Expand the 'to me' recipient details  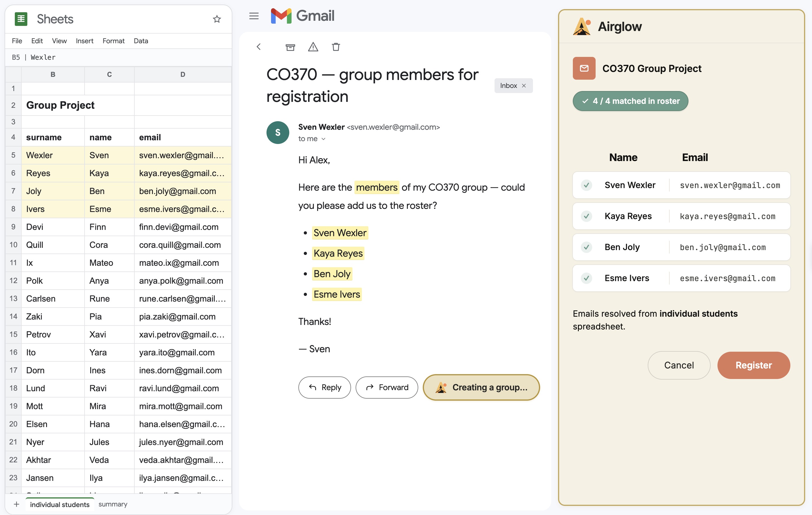point(323,139)
